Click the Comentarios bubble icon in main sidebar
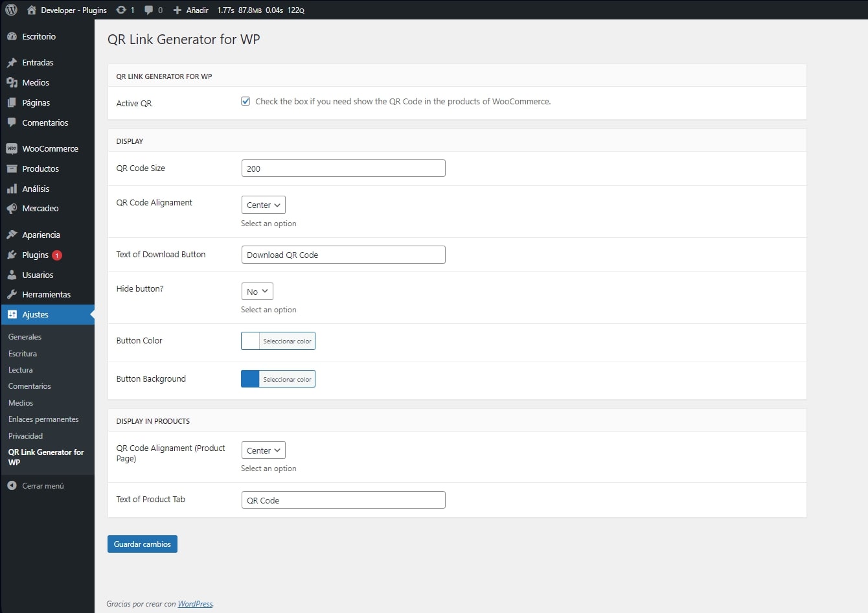The height and width of the screenshot is (613, 868). click(x=12, y=122)
